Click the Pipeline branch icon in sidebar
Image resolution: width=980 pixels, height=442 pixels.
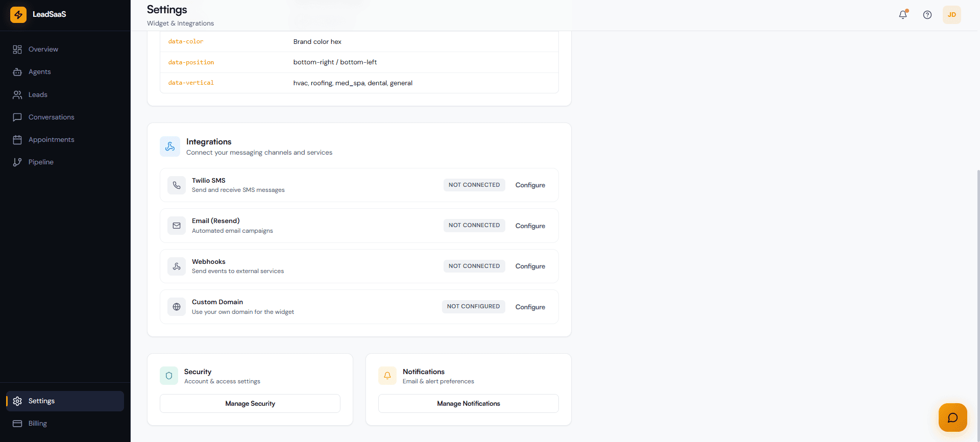(17, 162)
